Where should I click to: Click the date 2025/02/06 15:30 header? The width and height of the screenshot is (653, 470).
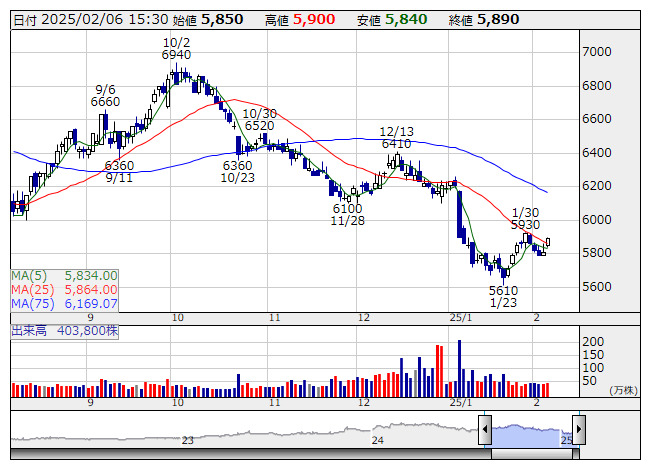tap(91, 20)
